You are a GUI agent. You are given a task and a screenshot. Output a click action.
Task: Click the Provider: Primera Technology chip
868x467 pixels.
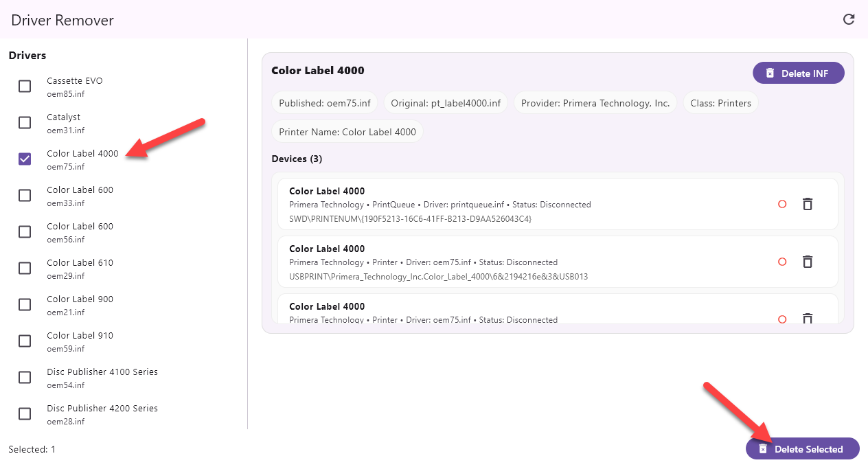pos(595,103)
